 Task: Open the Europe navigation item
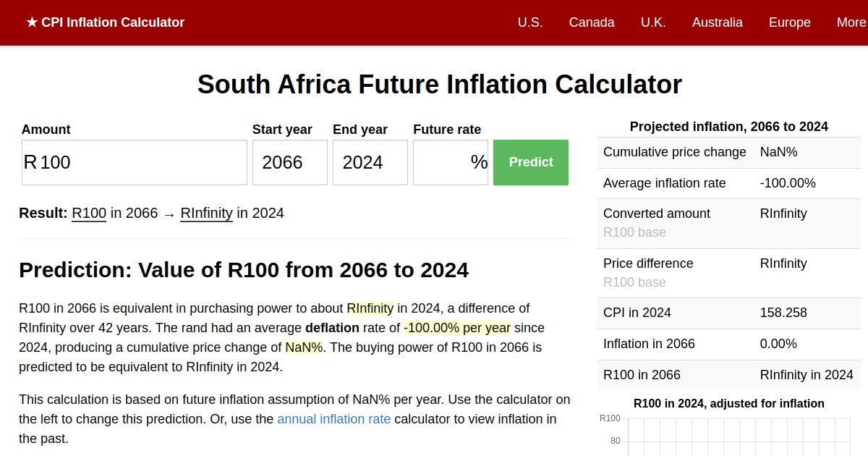pyautogui.click(x=789, y=22)
